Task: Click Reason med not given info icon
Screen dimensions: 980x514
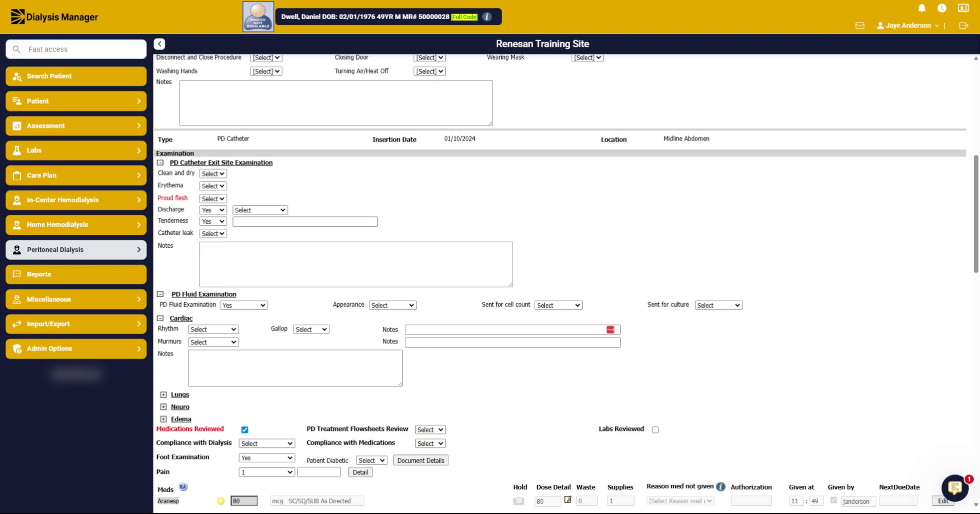Action: coord(721,487)
